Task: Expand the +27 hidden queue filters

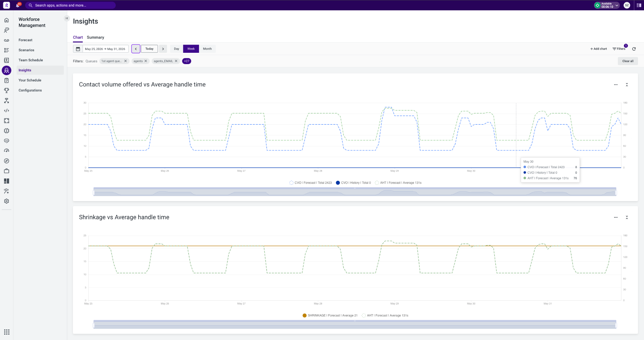Action: (186, 61)
